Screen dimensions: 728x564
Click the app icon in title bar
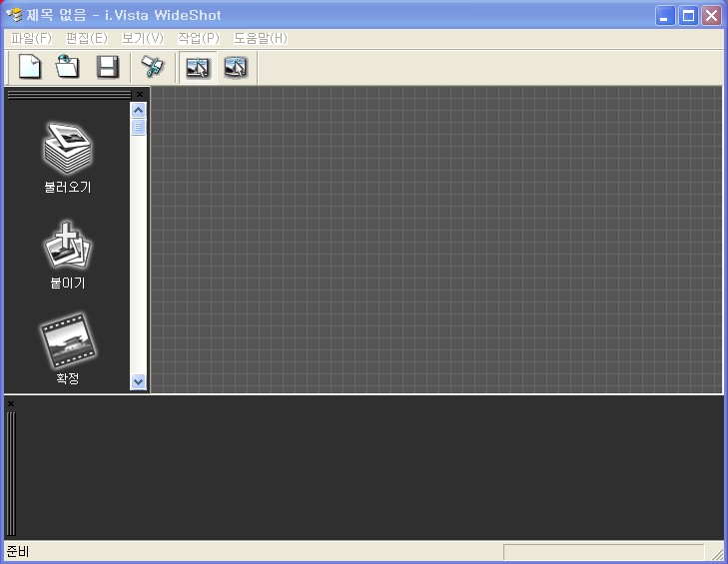point(14,15)
